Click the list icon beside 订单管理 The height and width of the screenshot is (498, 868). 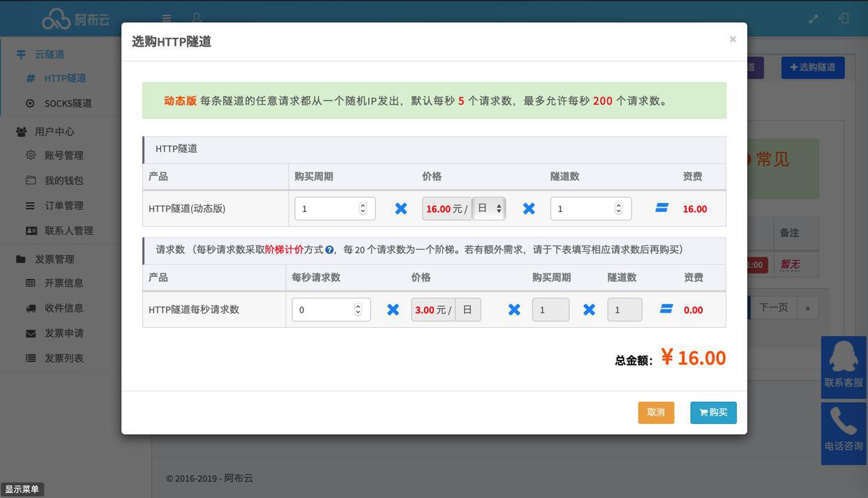31,205
